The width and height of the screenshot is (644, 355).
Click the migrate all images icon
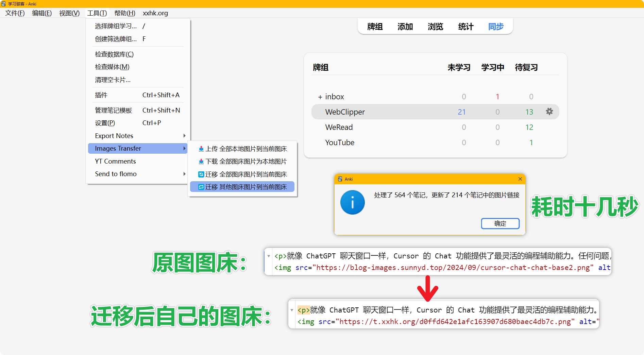click(201, 174)
